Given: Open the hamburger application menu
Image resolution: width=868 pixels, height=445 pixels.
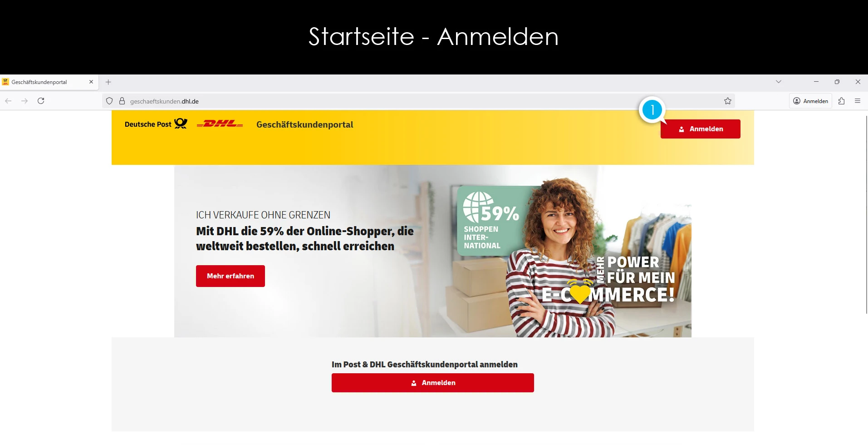Looking at the screenshot, I should (858, 101).
